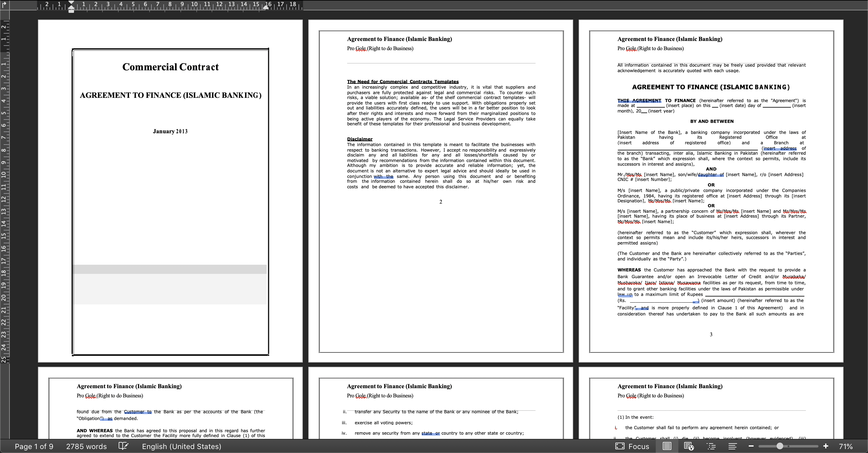Switch to Outline view

[x=711, y=446]
